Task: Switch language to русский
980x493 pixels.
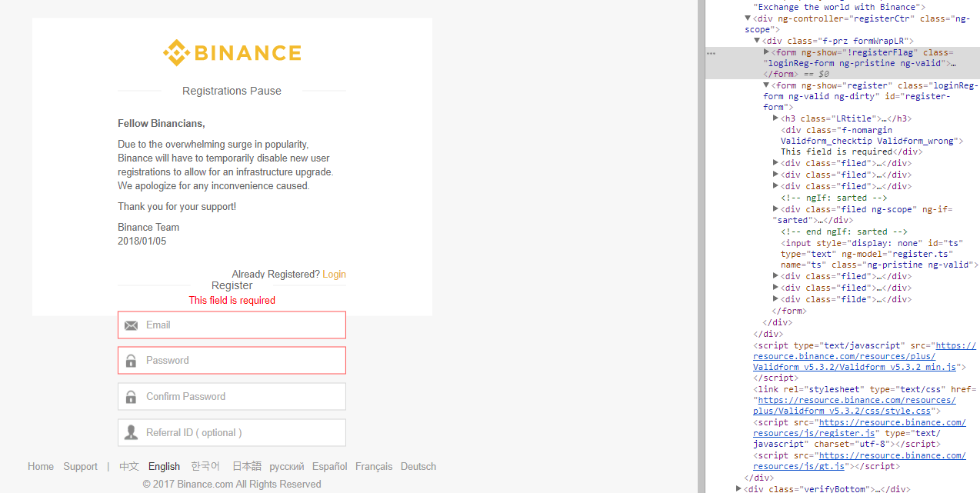Action: [x=287, y=466]
